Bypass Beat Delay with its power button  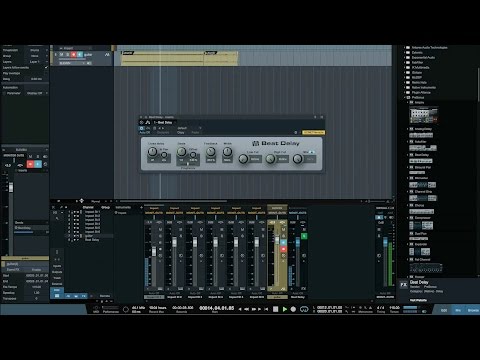(141, 128)
